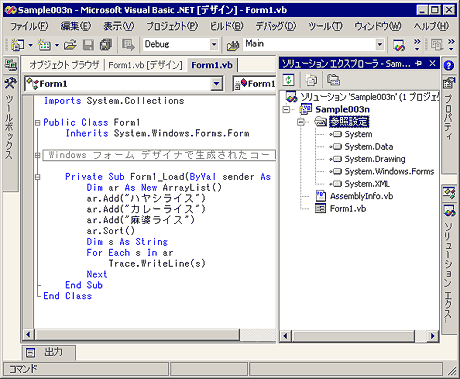This screenshot has height=379, width=460.
Task: Toggle auto-hide pin on Solution Explorer
Action: click(419, 63)
